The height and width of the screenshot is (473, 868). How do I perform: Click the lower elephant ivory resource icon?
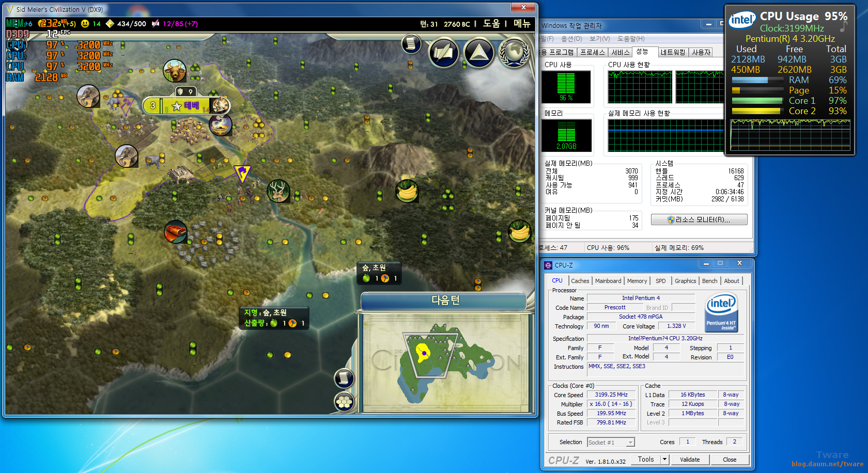click(126, 156)
